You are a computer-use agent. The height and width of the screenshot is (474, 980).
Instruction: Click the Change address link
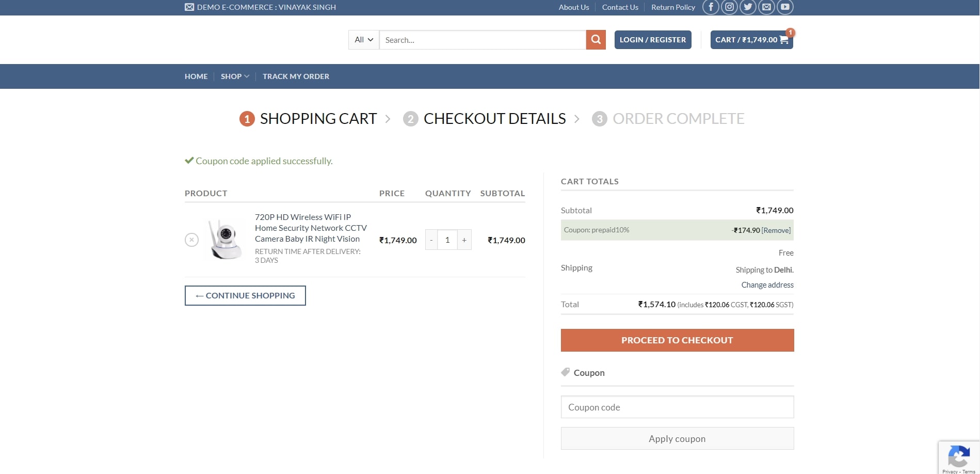click(767, 285)
